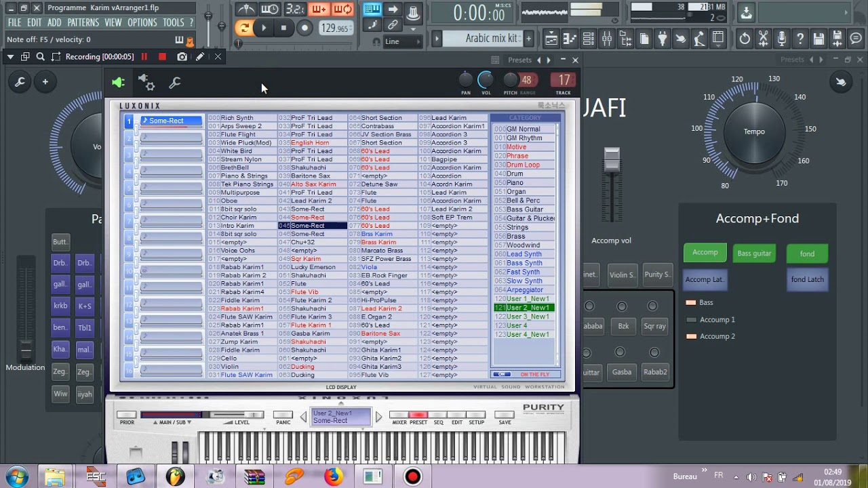Open the Playlist view icon
This screenshot has width=868, height=488.
(551, 39)
